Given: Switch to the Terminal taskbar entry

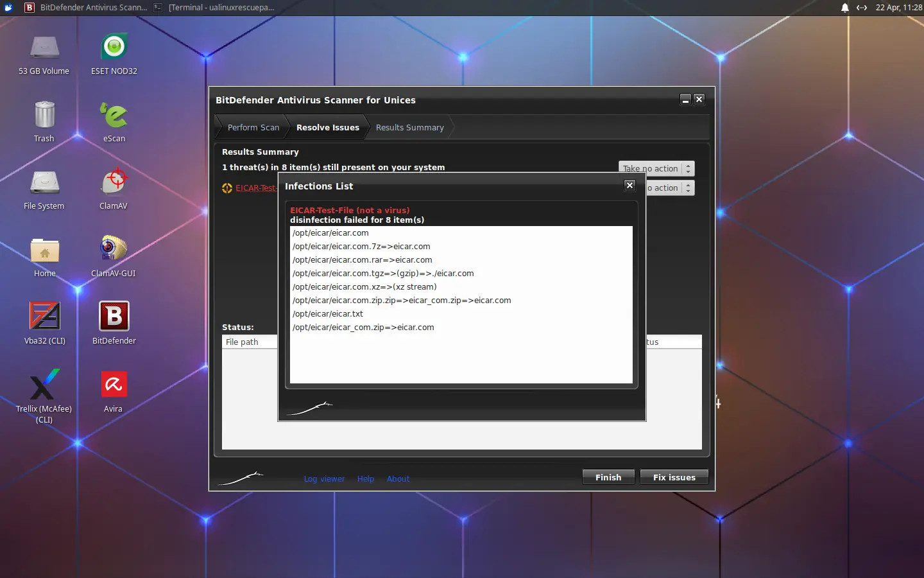Looking at the screenshot, I should (215, 8).
